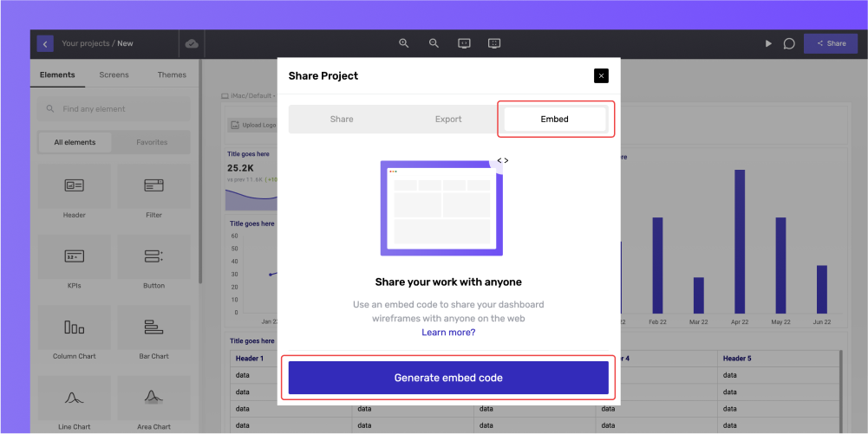Click Your projects breadcrumb link
868x434 pixels.
[x=86, y=43]
